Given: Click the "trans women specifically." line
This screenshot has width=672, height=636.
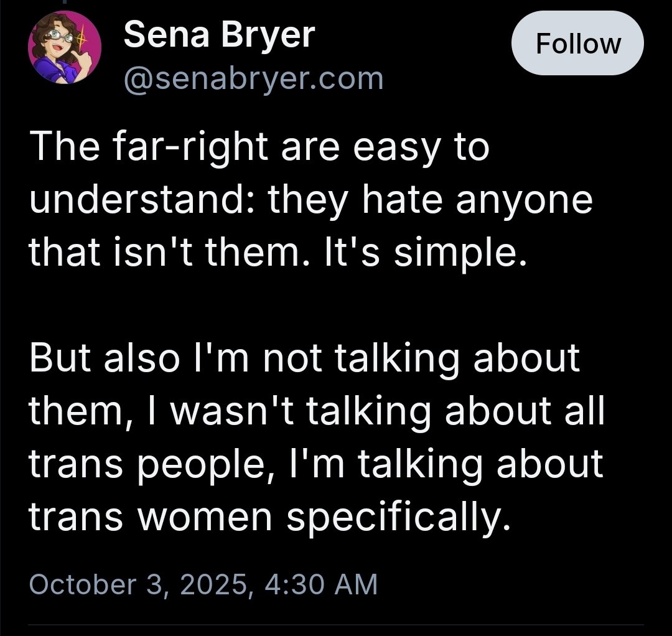Looking at the screenshot, I should (x=269, y=517).
